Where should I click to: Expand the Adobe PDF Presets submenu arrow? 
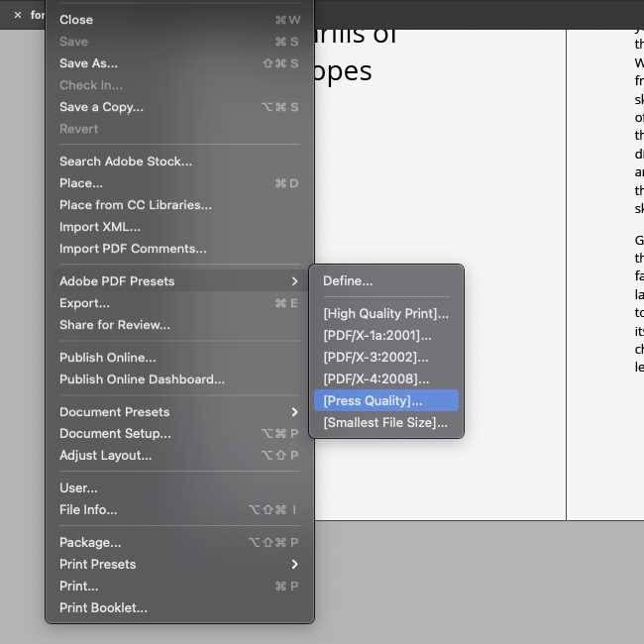pyautogui.click(x=294, y=281)
